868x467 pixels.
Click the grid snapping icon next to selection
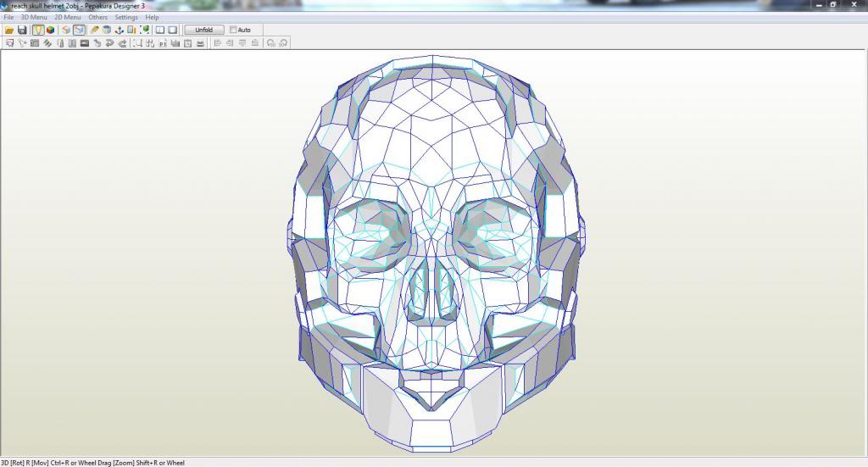150,43
